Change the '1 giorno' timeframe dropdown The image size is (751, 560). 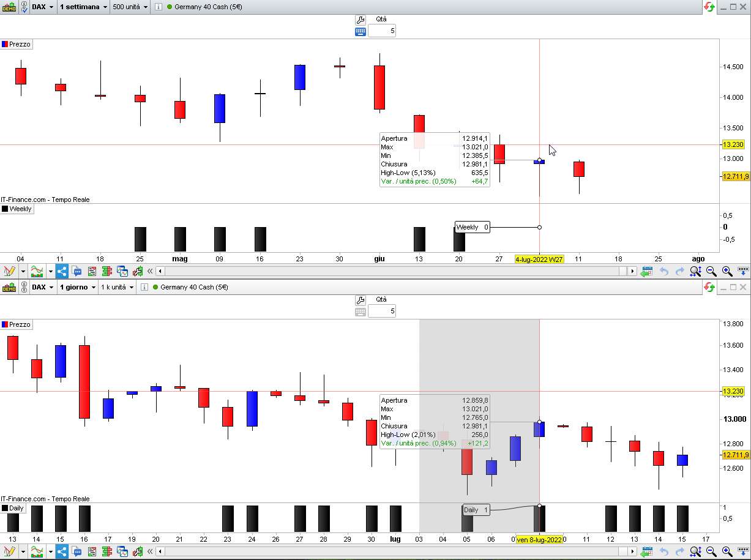[78, 287]
